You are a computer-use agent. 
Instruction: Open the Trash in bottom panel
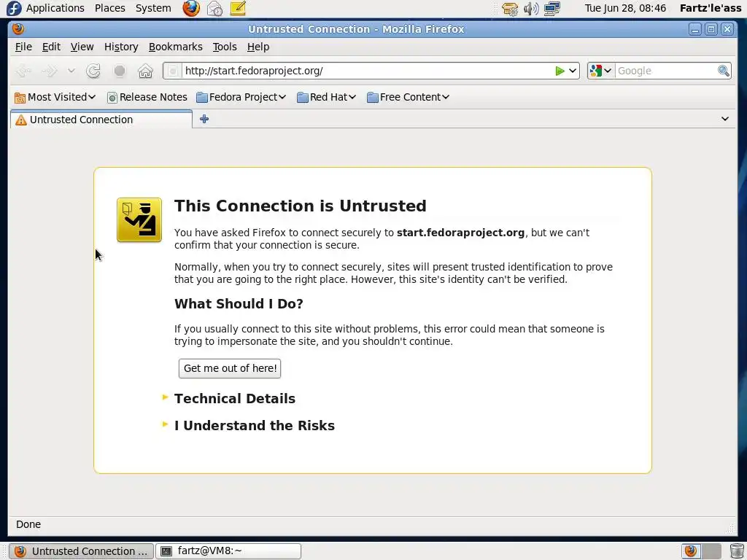[737, 551]
